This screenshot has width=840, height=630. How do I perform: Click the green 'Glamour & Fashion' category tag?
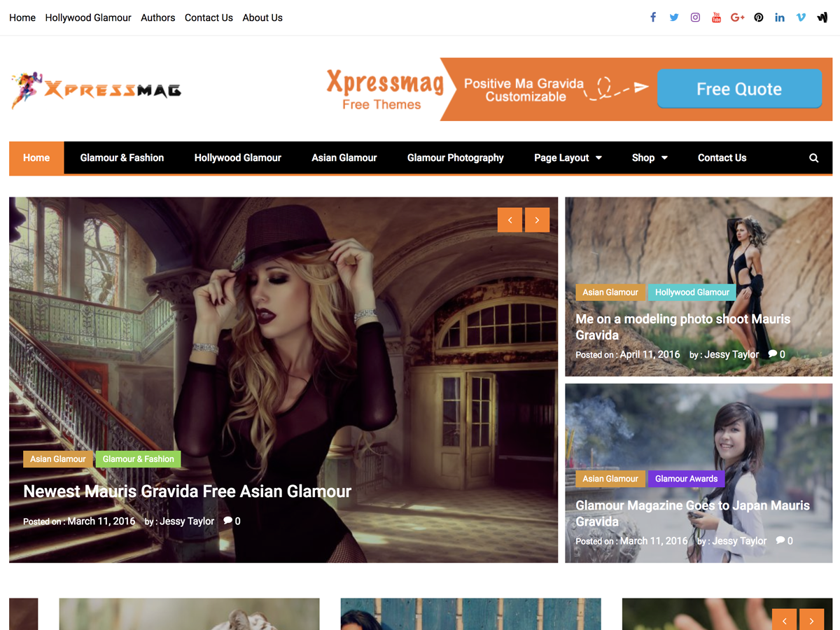tap(138, 458)
